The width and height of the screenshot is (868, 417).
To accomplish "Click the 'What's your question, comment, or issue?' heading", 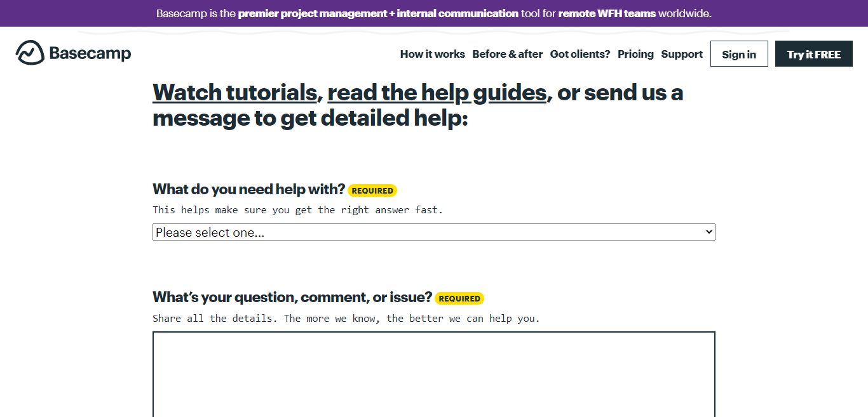I will [x=292, y=297].
